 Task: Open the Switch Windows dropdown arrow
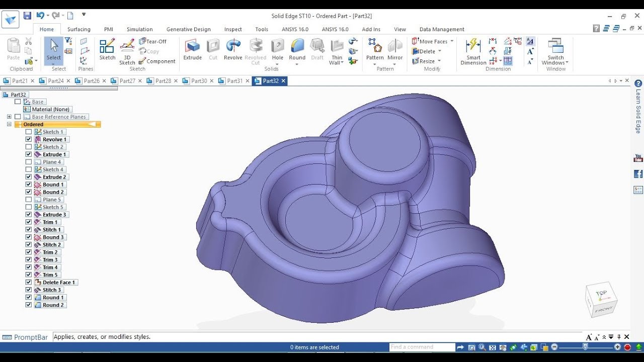pyautogui.click(x=567, y=63)
